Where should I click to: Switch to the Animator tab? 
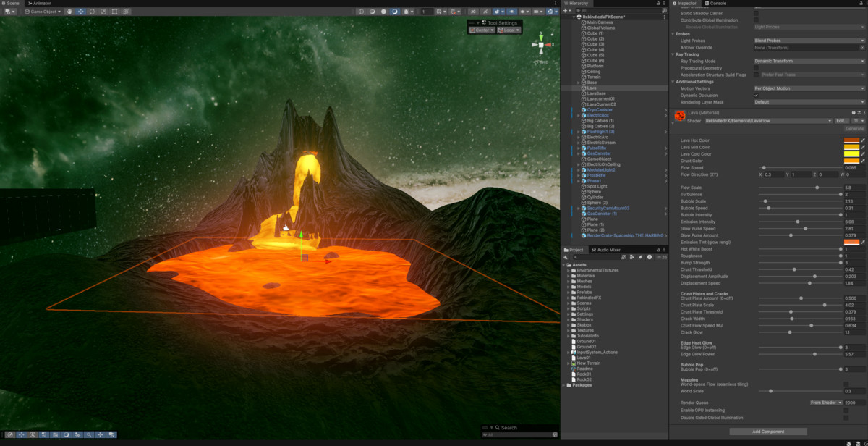tap(39, 4)
